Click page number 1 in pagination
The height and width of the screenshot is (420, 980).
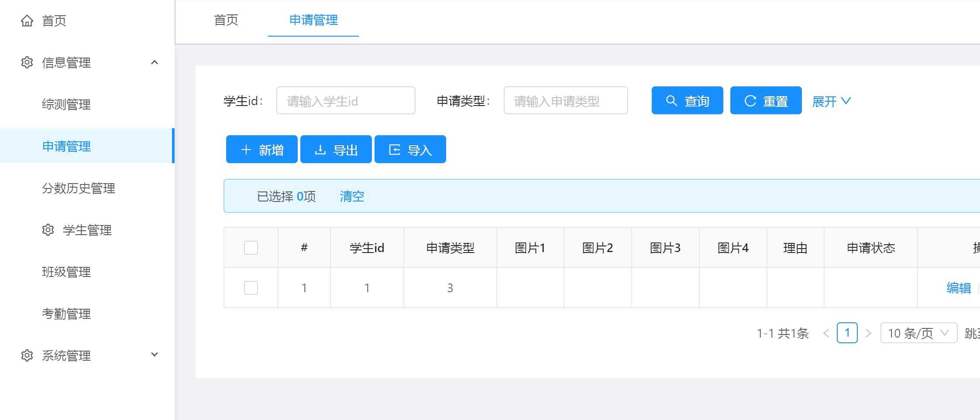[847, 333]
